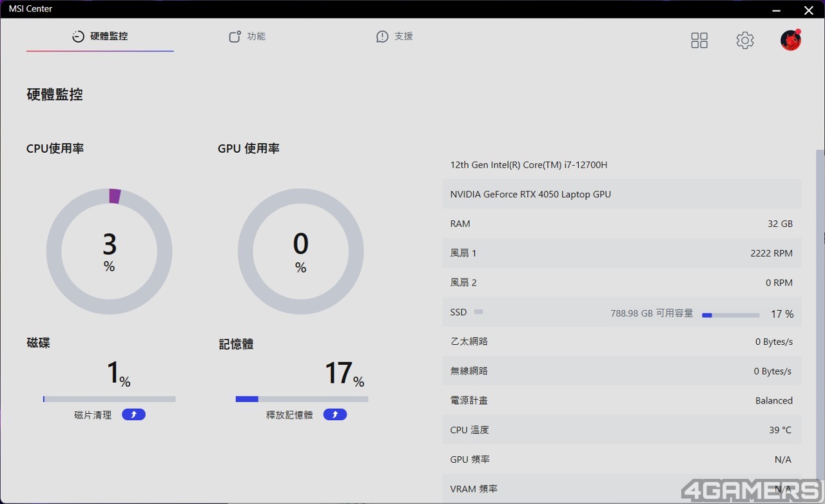Close the MSI Center window
Image resolution: width=825 pixels, height=504 pixels.
tap(809, 10)
